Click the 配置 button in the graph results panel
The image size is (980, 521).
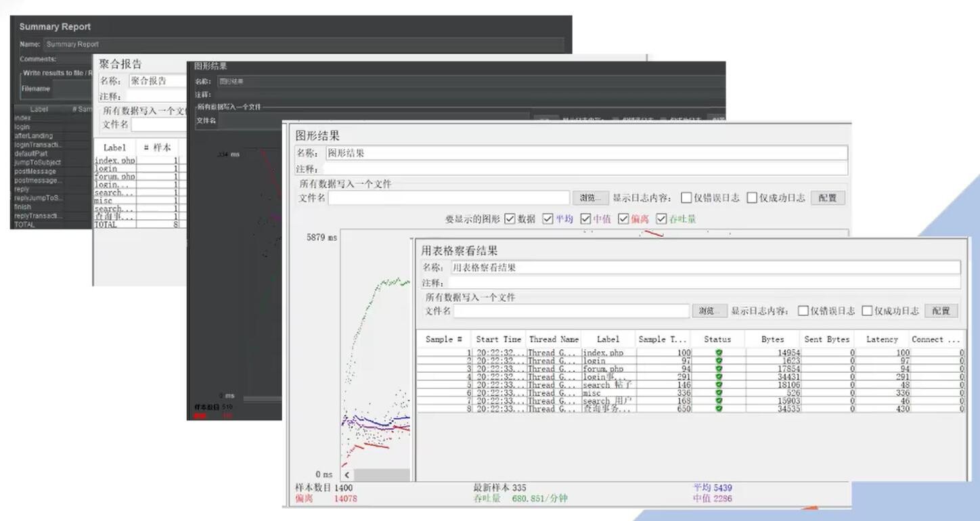(828, 198)
